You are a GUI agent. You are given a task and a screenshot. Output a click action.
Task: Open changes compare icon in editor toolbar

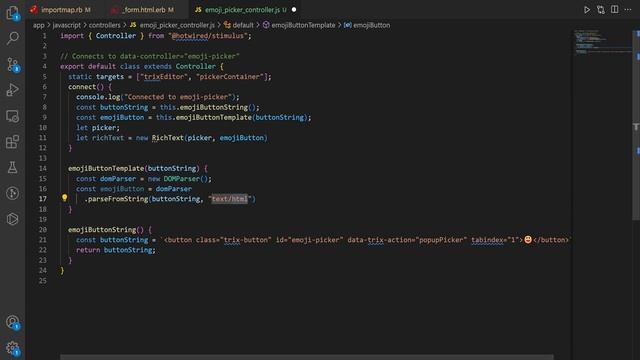(600, 9)
